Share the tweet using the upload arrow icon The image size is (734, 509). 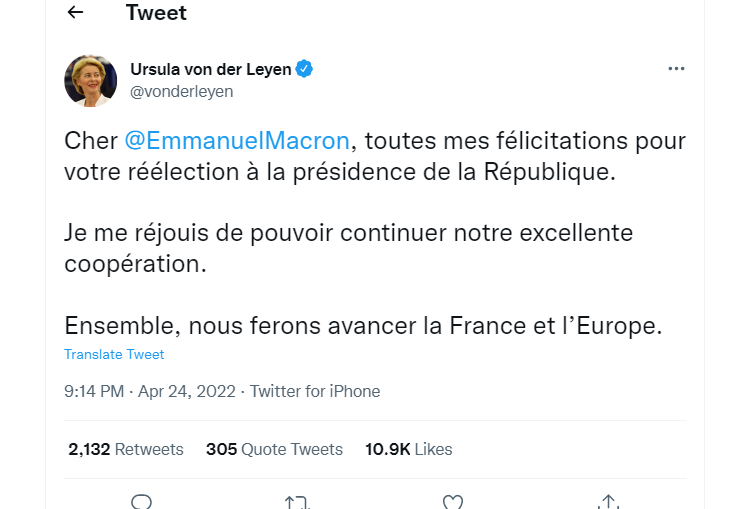pos(607,502)
